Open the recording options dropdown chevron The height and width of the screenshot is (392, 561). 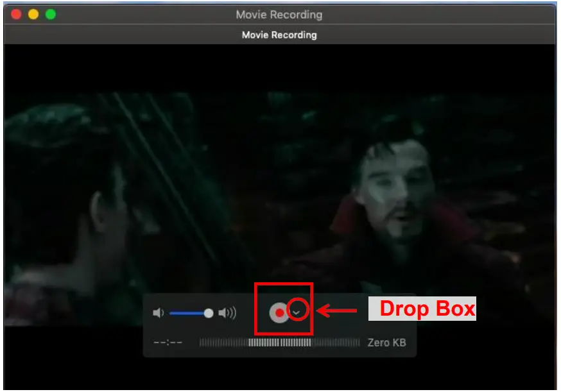tap(297, 312)
